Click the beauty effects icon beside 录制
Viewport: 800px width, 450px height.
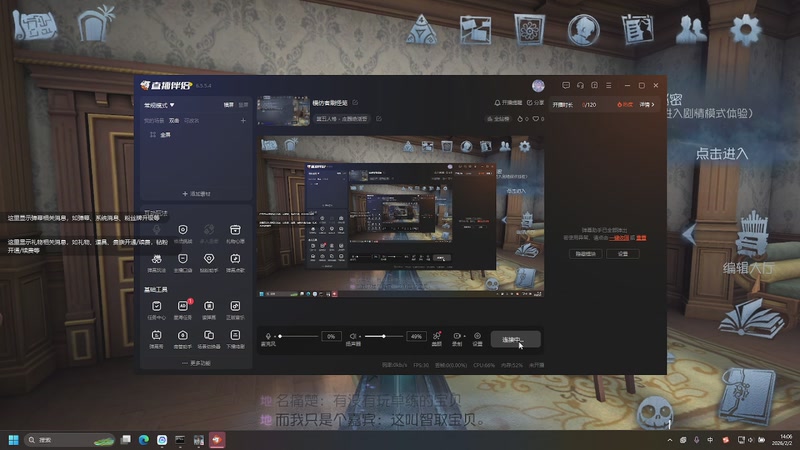coord(437,336)
